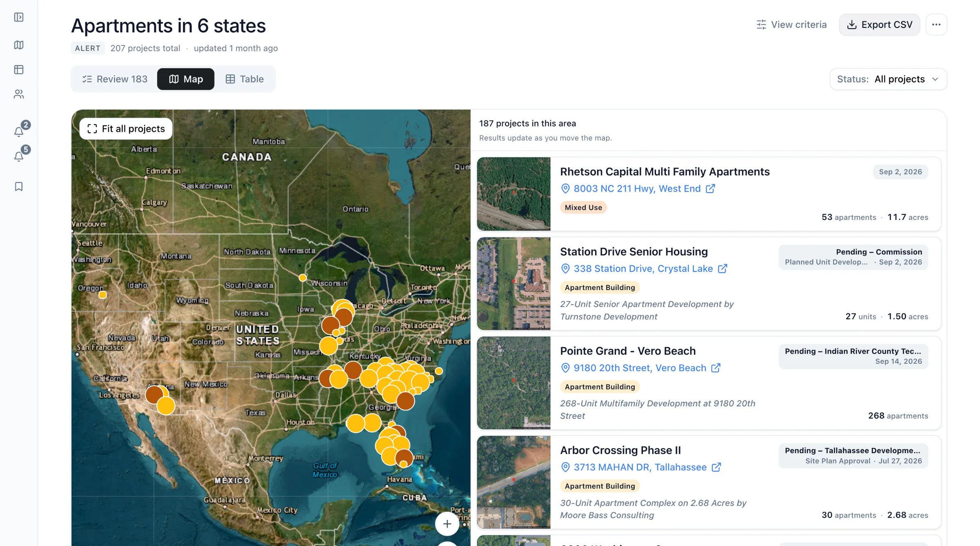Image resolution: width=980 pixels, height=546 pixels.
Task: Click the ALERT badge label
Action: pos(88,48)
